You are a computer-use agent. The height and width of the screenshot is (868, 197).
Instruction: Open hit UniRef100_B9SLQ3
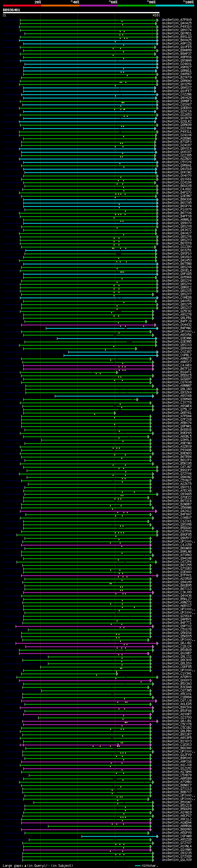pyautogui.click(x=177, y=37)
